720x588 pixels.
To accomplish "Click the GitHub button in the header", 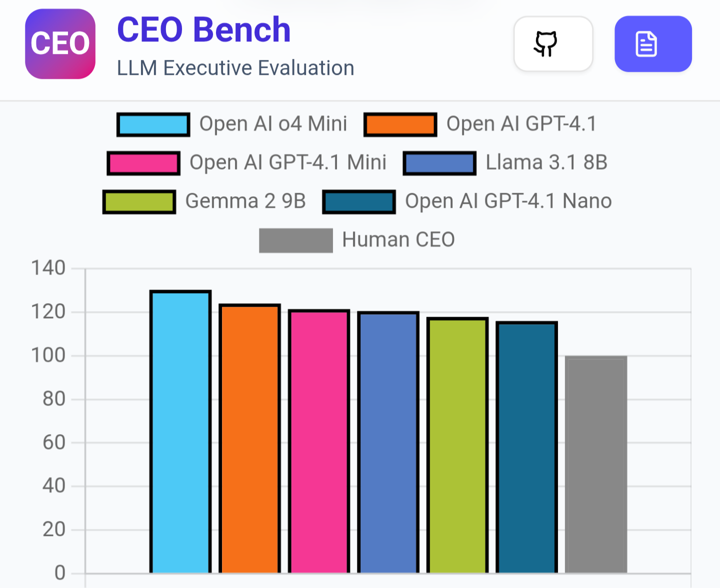I will (553, 44).
